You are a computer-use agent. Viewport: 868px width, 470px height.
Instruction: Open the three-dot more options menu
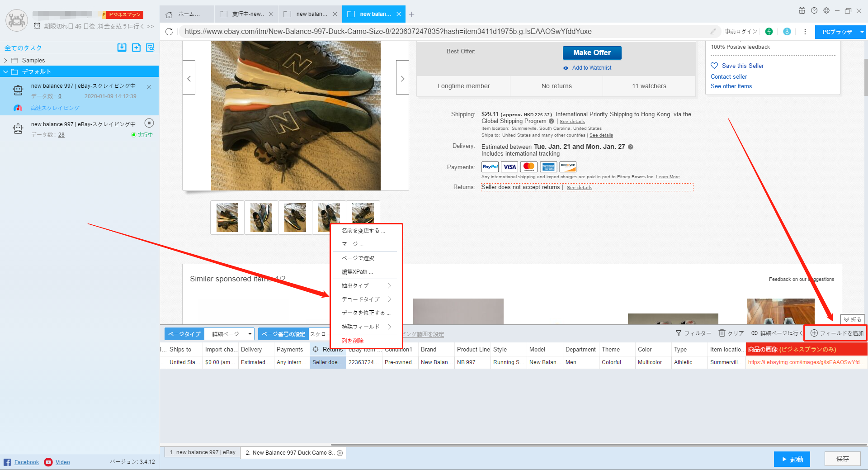805,32
